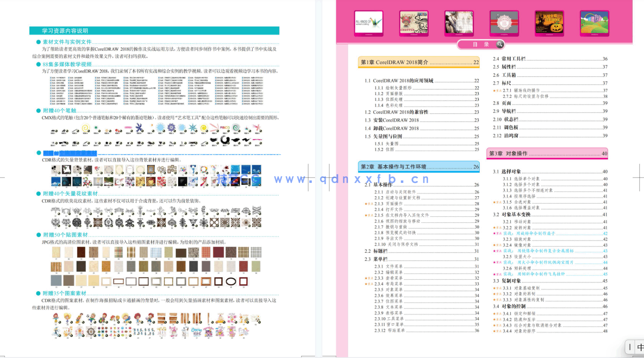
Task: Click entry 2.7.2 标尺的设置与位移
Action: [555, 96]
